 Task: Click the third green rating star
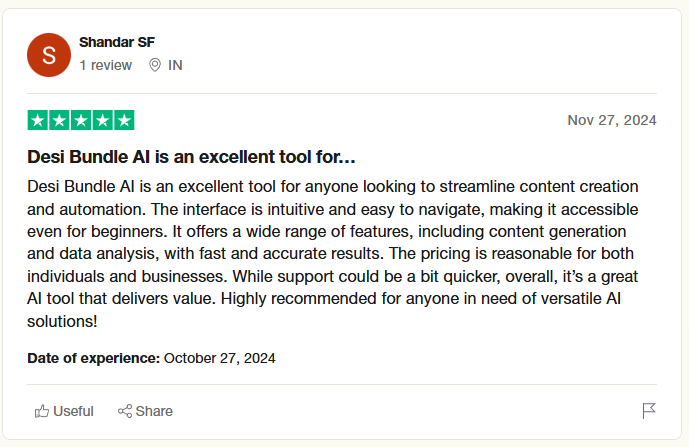(x=81, y=120)
